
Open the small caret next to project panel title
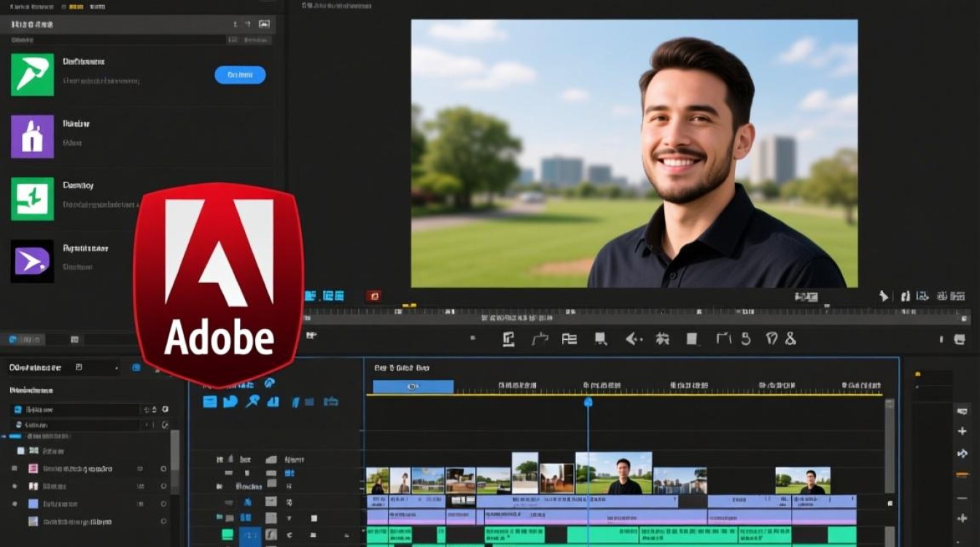[117, 368]
